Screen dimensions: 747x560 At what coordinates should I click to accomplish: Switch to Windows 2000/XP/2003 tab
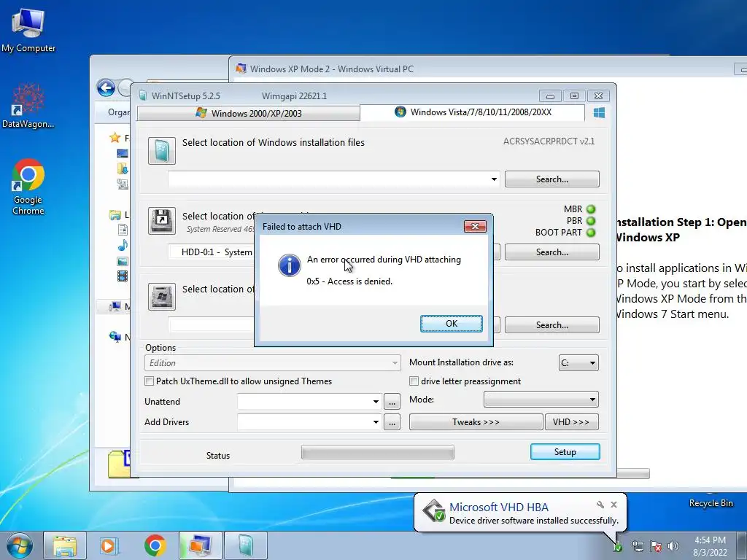pyautogui.click(x=248, y=113)
